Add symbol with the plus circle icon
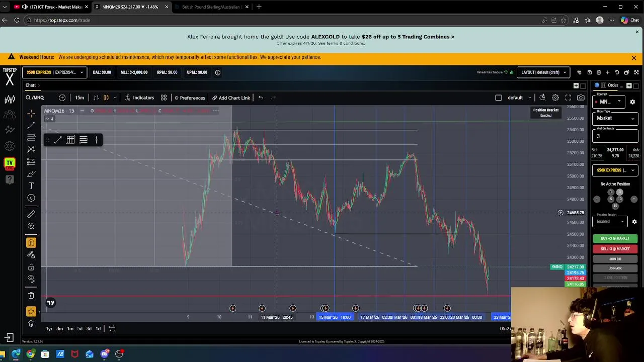Image resolution: width=644 pixels, height=362 pixels. 62,98
